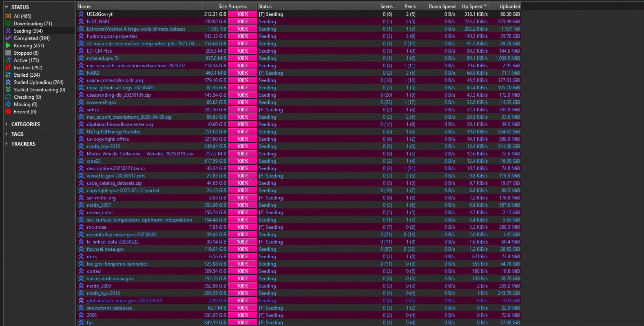Image resolution: width=644 pixels, height=326 pixels.
Task: Click the Downloading filter green arrow icon
Action: (8, 23)
